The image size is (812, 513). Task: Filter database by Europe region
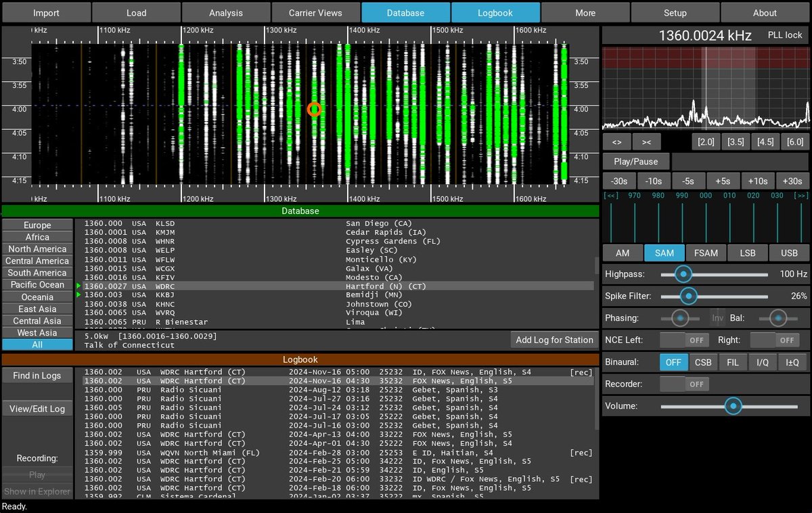(x=37, y=225)
